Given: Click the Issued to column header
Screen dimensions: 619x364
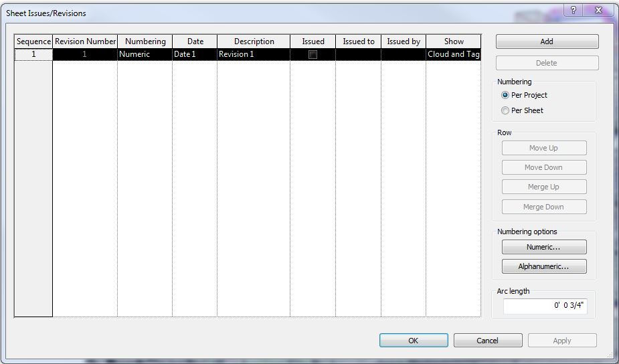Looking at the screenshot, I should pyautogui.click(x=358, y=41).
